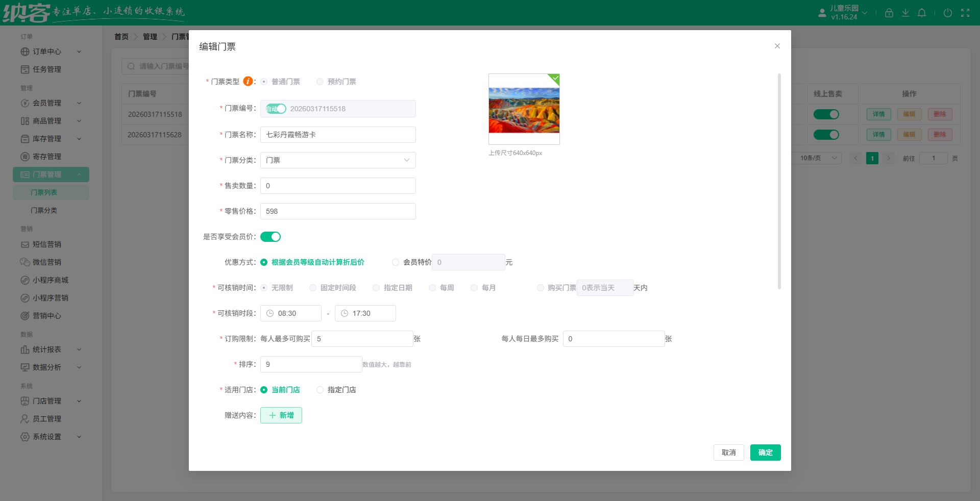Screen dimensions: 980x501
Task: Open 小程序商城 in the sidebar
Action: [48, 280]
